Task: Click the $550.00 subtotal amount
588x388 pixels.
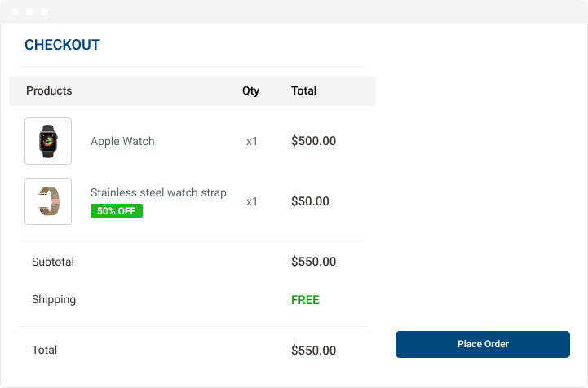Action: [313, 262]
